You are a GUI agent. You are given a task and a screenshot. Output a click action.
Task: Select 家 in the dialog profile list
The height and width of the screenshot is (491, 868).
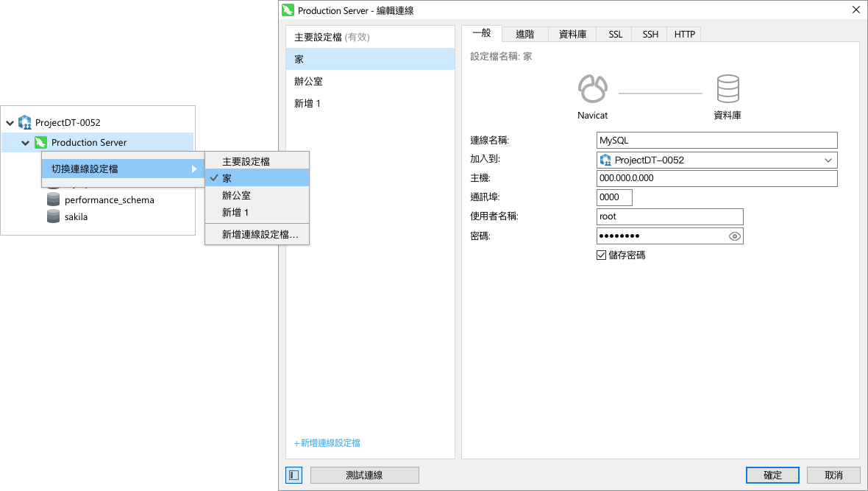pos(370,59)
